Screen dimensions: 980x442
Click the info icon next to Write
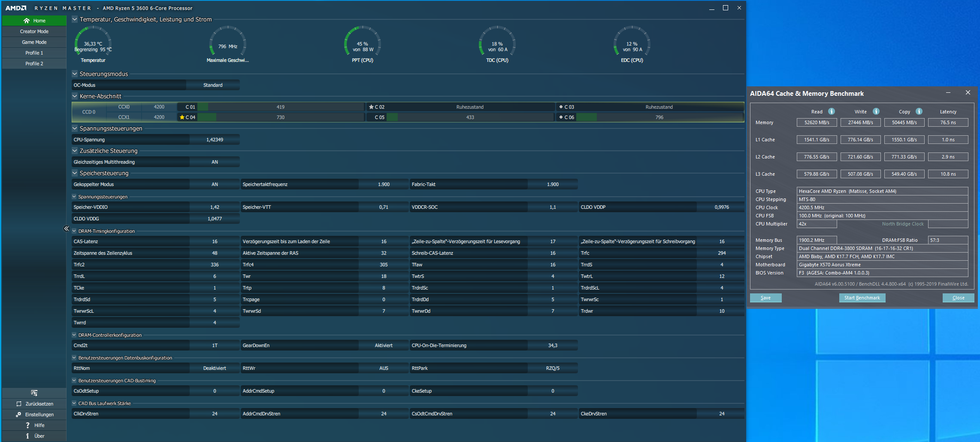[x=876, y=111]
